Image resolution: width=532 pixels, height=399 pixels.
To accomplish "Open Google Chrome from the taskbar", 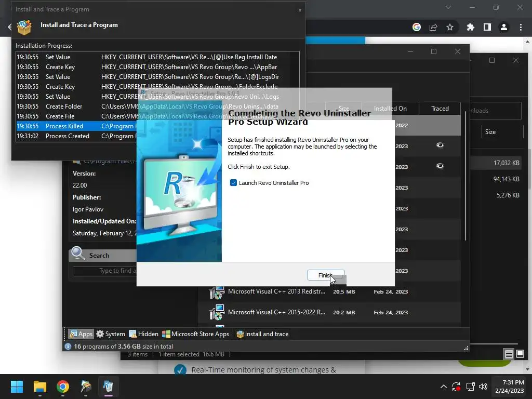I will pyautogui.click(x=63, y=387).
